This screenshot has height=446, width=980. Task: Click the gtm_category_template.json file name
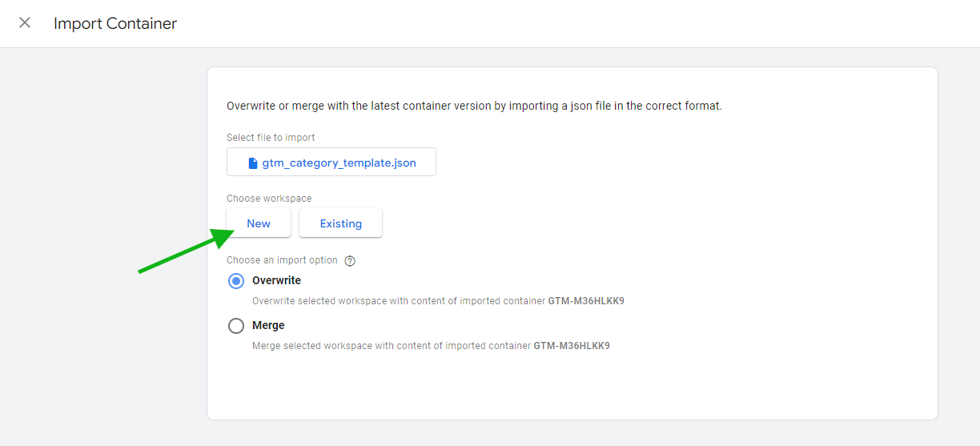tap(339, 163)
